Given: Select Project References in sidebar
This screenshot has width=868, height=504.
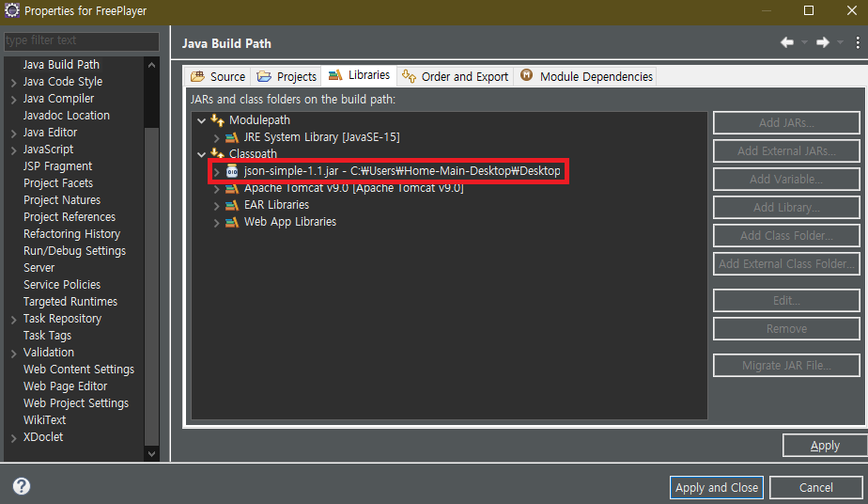Looking at the screenshot, I should click(70, 217).
